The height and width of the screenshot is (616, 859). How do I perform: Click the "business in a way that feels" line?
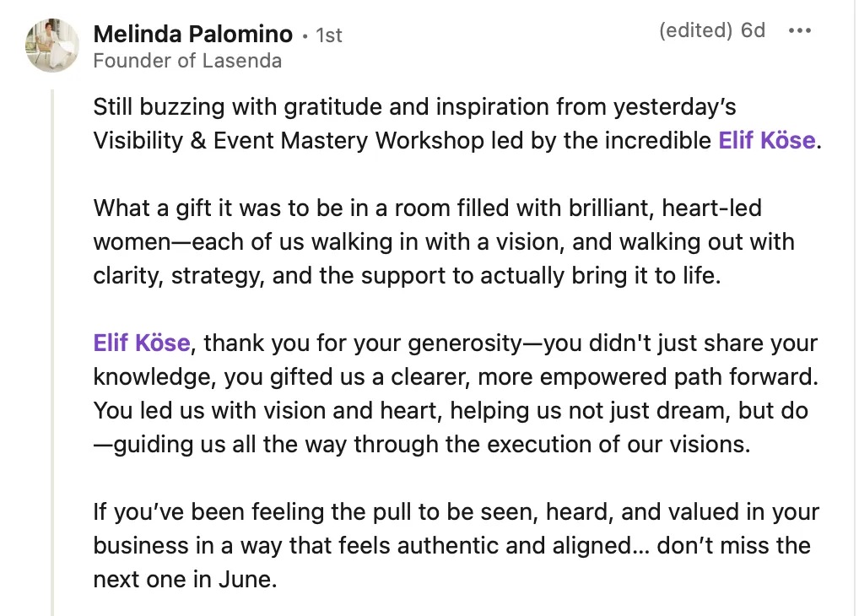[x=452, y=546]
